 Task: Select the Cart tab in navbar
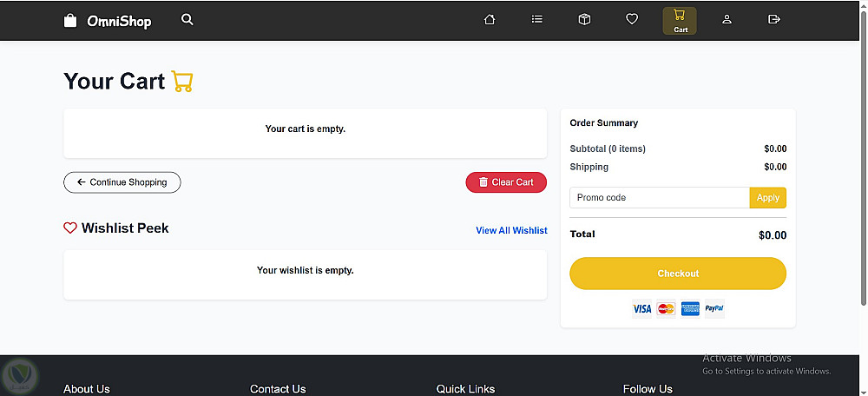click(680, 20)
